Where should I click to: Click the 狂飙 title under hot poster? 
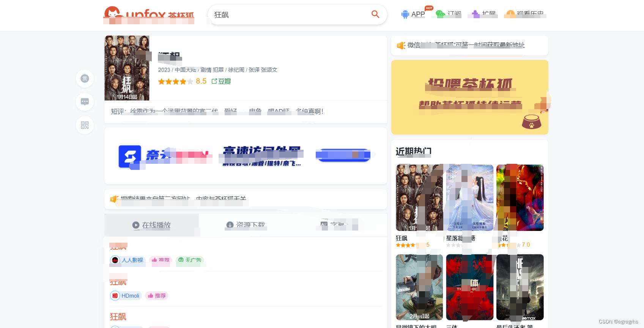tap(402, 238)
